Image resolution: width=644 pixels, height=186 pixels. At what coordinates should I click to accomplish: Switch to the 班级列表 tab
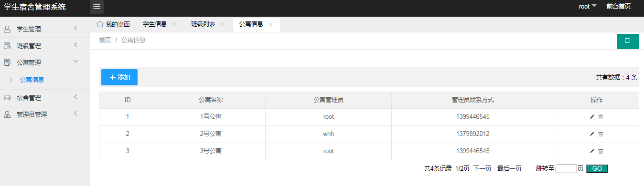point(203,24)
